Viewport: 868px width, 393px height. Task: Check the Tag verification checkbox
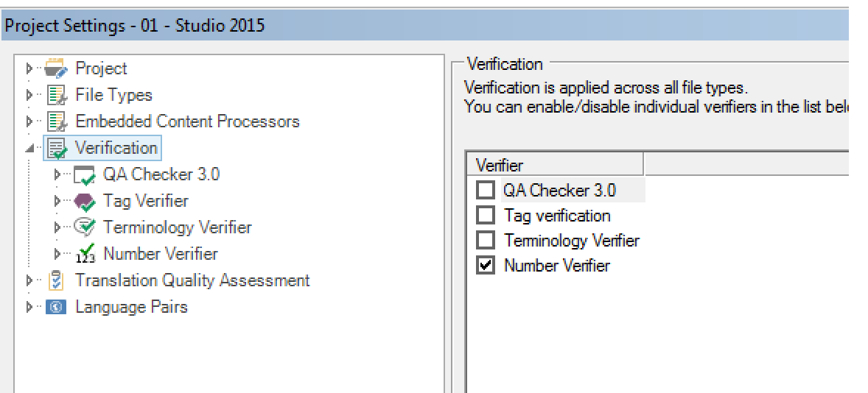coord(485,216)
